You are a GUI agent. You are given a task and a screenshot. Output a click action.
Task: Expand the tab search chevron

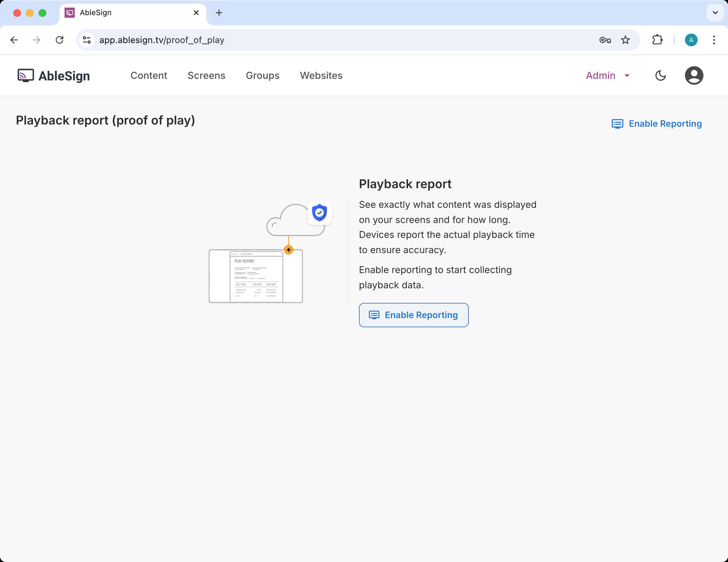(x=715, y=13)
